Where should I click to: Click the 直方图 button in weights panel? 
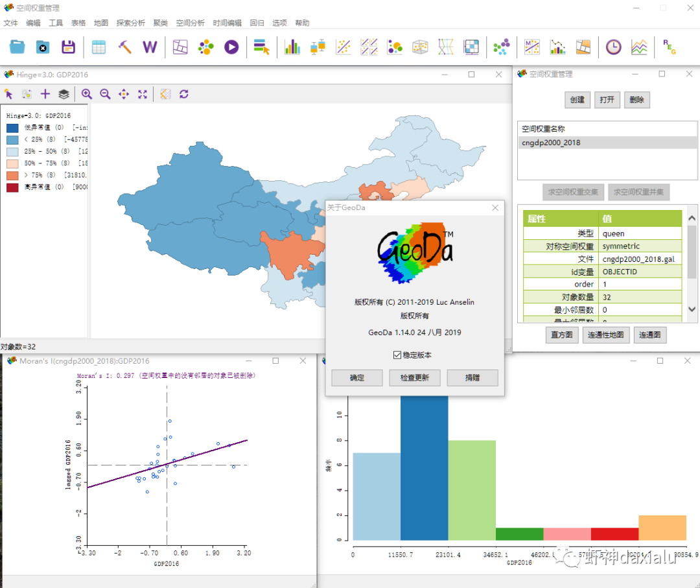pos(561,335)
